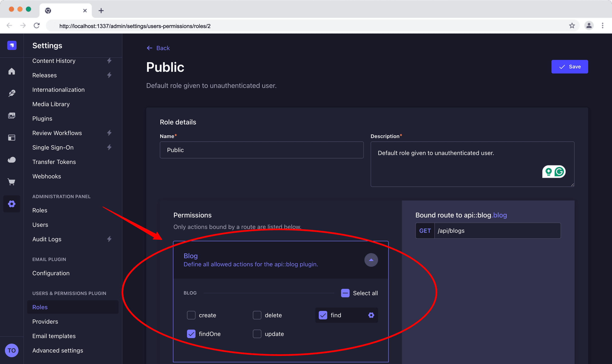This screenshot has width=612, height=364.
Task: Open Webhooks settings
Action: [x=47, y=176]
